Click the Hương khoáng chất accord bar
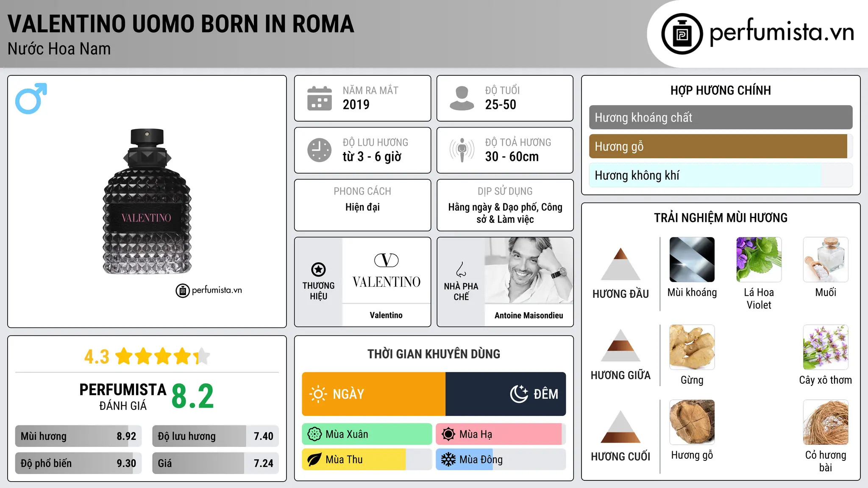Screen dimensions: 868x488 (721, 117)
